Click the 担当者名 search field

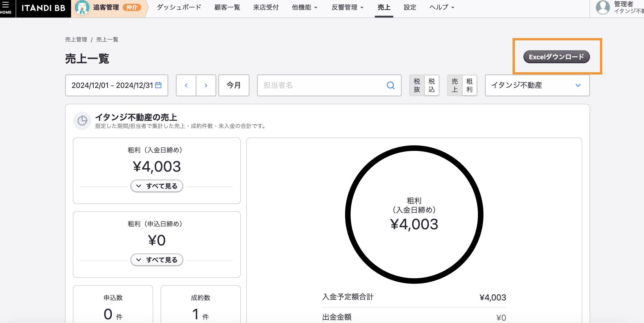(x=329, y=85)
